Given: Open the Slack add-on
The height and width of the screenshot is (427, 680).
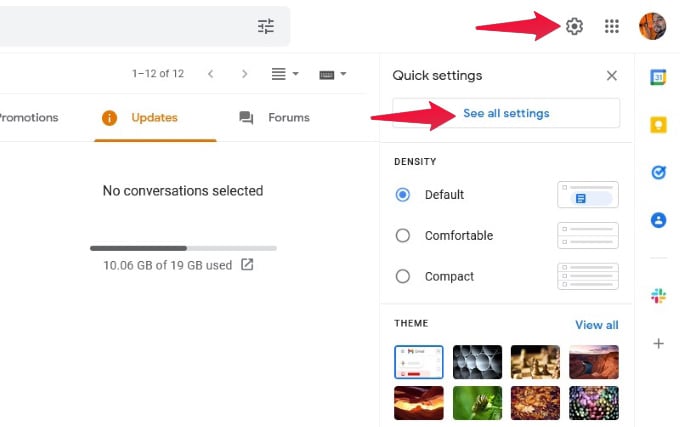Looking at the screenshot, I should (658, 296).
